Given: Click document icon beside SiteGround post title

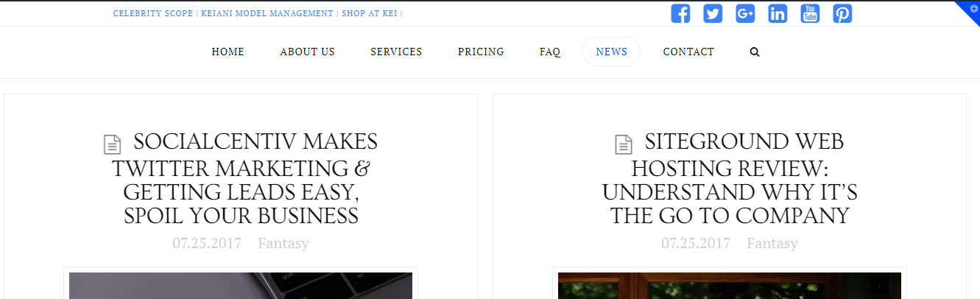Looking at the screenshot, I should 623,144.
